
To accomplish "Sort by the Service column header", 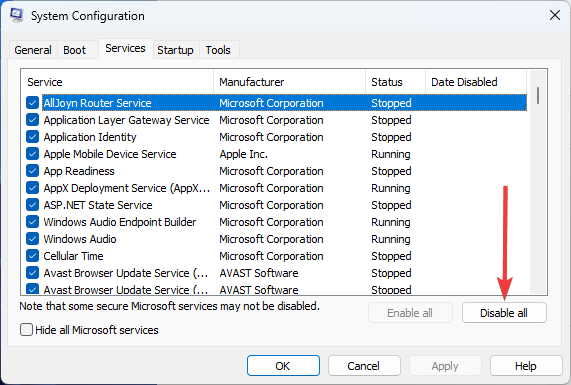I will (117, 82).
